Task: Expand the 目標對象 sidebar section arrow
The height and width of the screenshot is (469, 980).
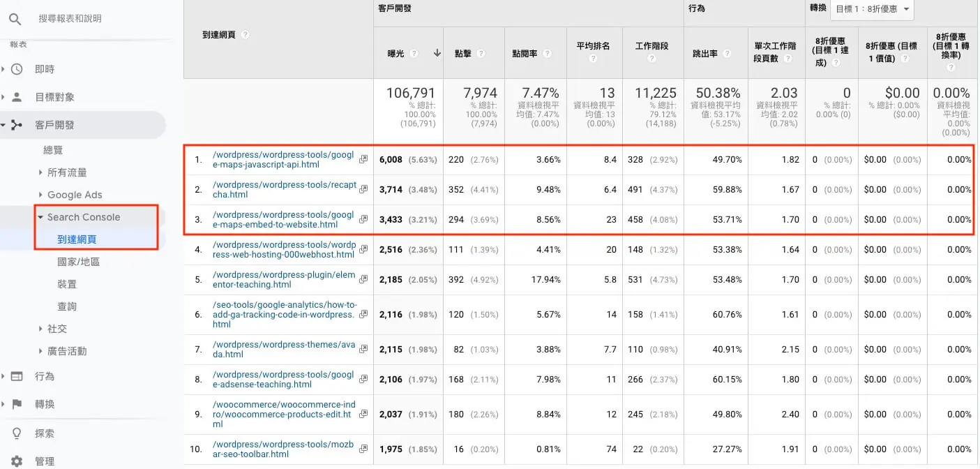Action: point(3,97)
